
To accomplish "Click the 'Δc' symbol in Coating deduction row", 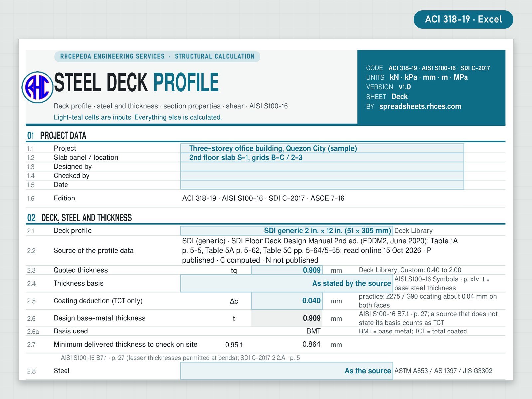I will coord(234,301).
